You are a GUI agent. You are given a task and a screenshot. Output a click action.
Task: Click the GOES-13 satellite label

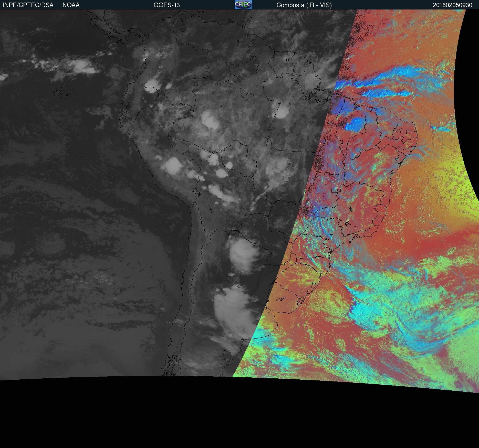[166, 5]
